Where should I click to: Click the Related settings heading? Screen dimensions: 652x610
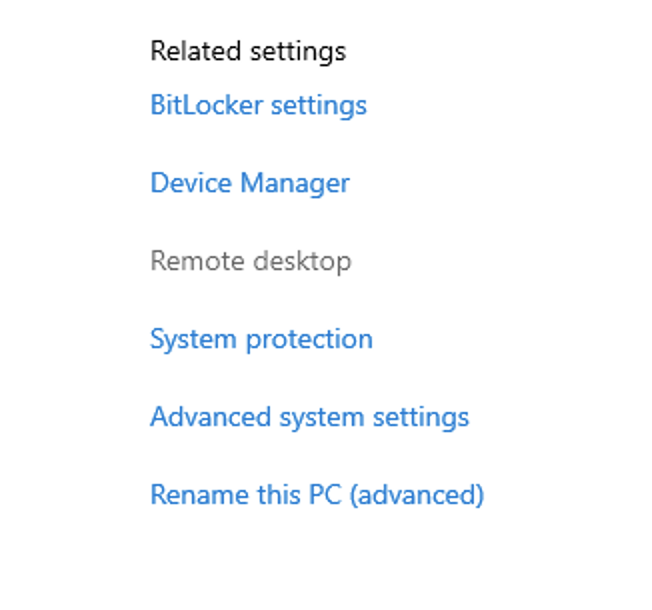[x=248, y=52]
